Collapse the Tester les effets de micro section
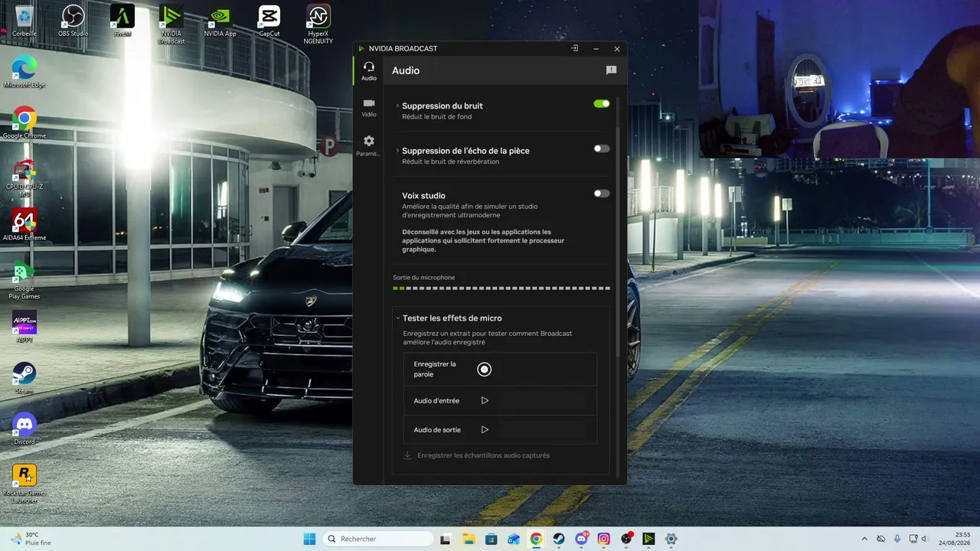The image size is (980, 551). (398, 318)
